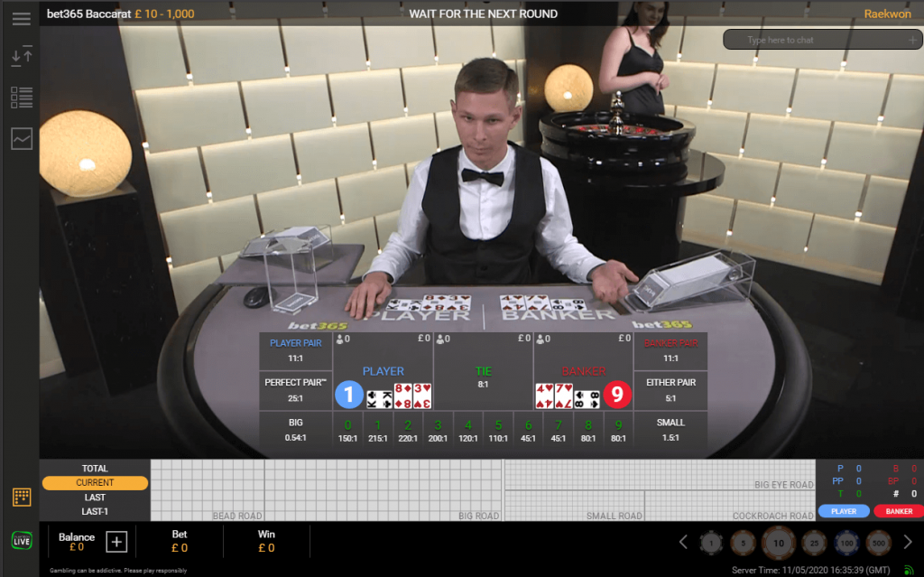Place a bet on the PLAYER area
Image resolution: width=924 pixels, height=577 pixels.
[x=383, y=371]
